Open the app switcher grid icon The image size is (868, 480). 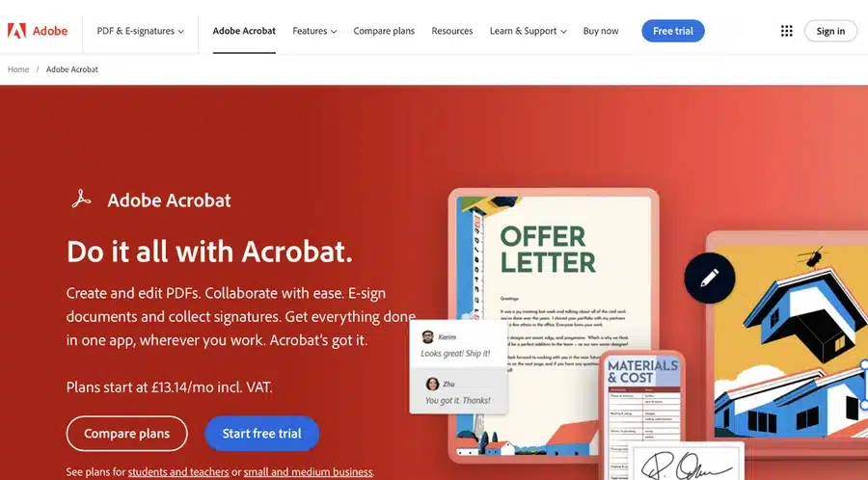(x=787, y=31)
